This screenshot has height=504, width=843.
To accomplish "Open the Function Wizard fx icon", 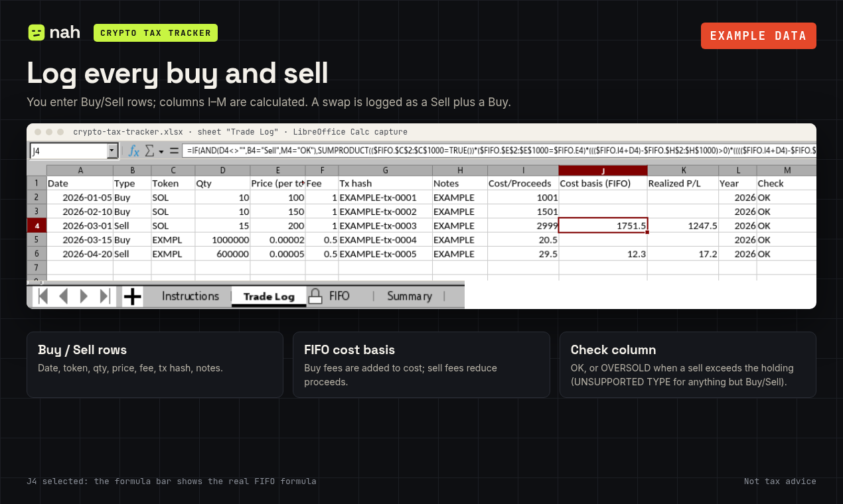I will click(134, 151).
